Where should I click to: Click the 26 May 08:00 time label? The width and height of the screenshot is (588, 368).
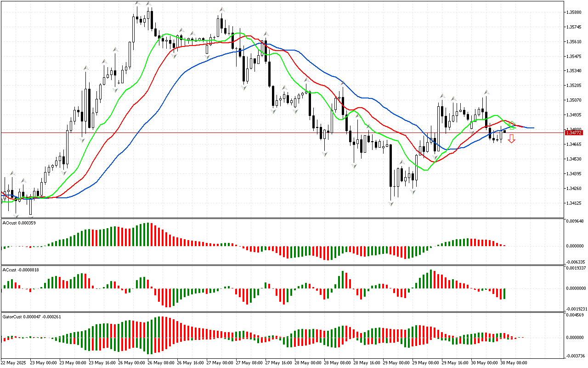(x=160, y=362)
